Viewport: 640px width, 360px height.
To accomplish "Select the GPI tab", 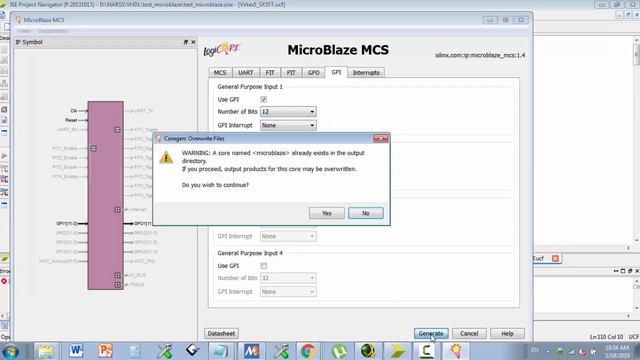I will click(336, 72).
